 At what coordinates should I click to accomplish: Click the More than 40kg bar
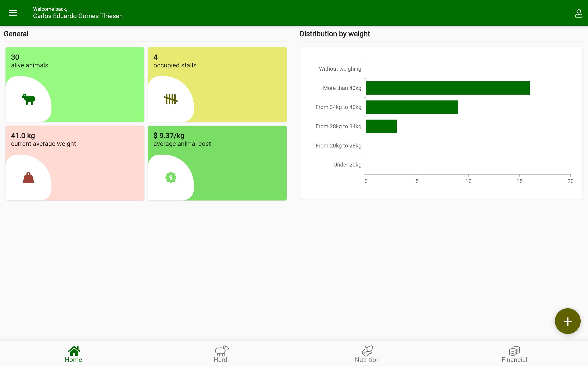click(448, 88)
